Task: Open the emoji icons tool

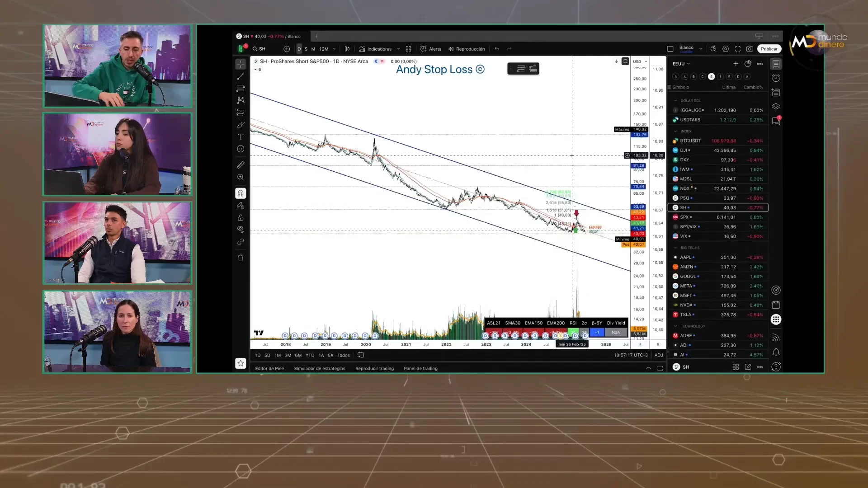Action: [x=241, y=149]
